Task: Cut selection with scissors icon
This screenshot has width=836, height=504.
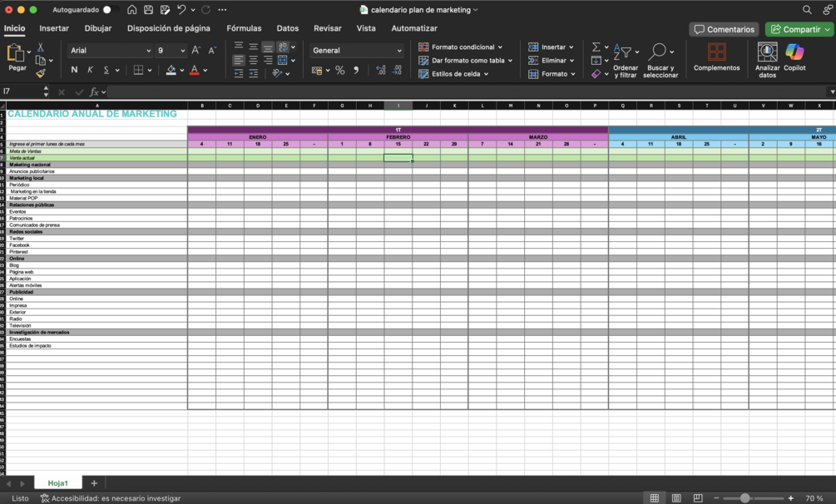Action: [41, 47]
